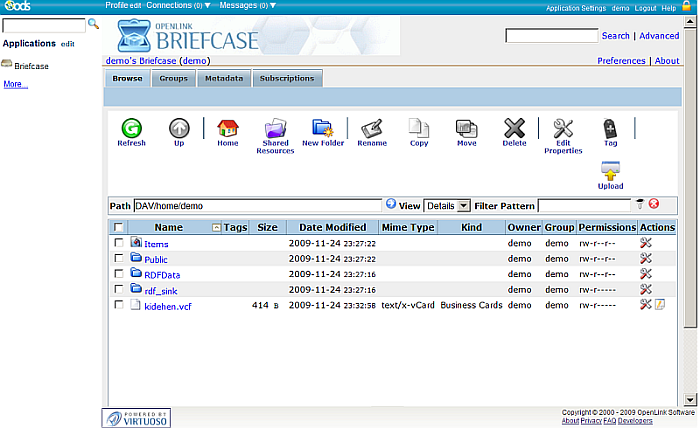The height and width of the screenshot is (428, 700).
Task: Open the Shared Resources icon
Action: coord(275,129)
